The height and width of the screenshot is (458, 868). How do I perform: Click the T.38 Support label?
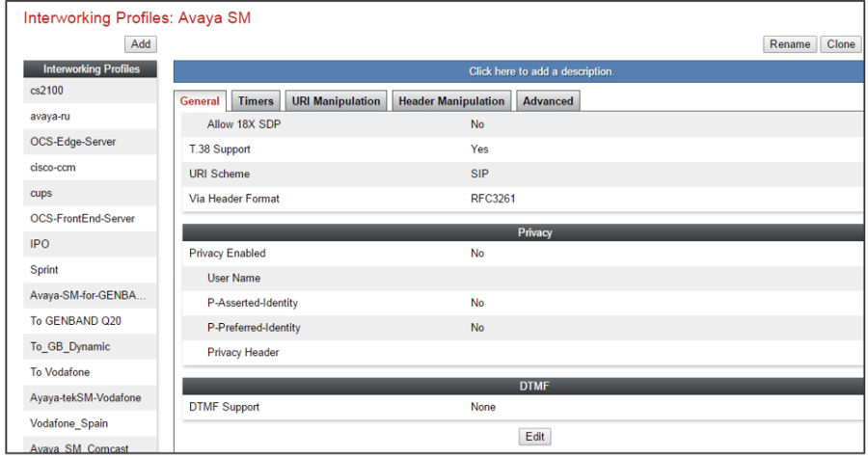pyautogui.click(x=220, y=149)
